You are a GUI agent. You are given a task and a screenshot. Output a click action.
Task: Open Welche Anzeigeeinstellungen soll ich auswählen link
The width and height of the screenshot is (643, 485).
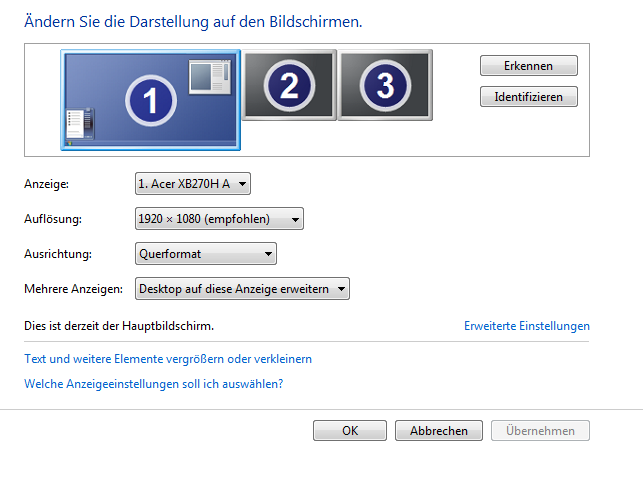pos(154,384)
